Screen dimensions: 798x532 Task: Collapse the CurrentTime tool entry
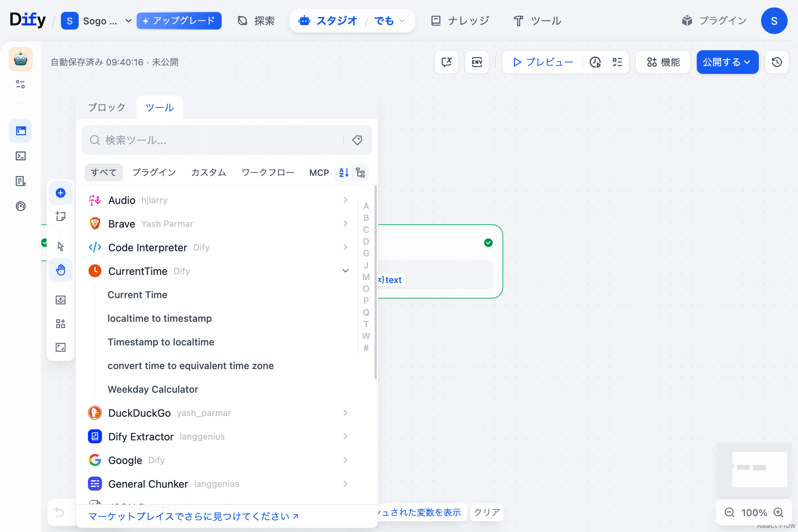[345, 271]
